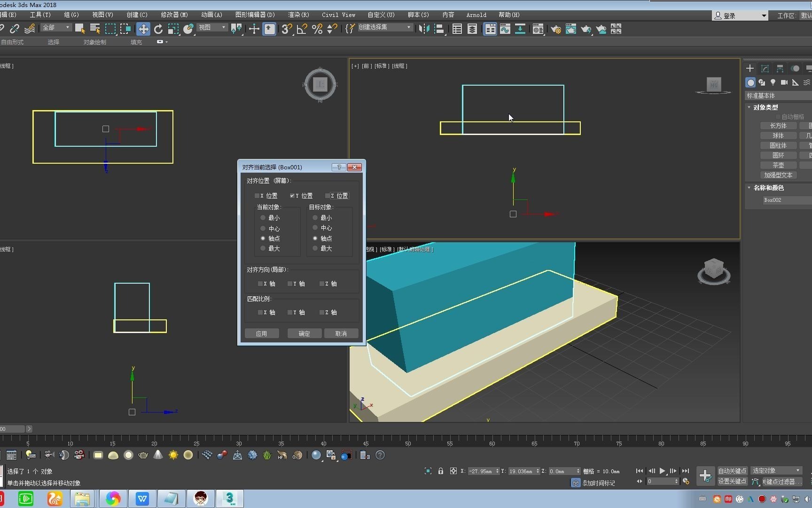Select 中心 under 当前对象
Viewport: 812px width, 508px height.
263,229
